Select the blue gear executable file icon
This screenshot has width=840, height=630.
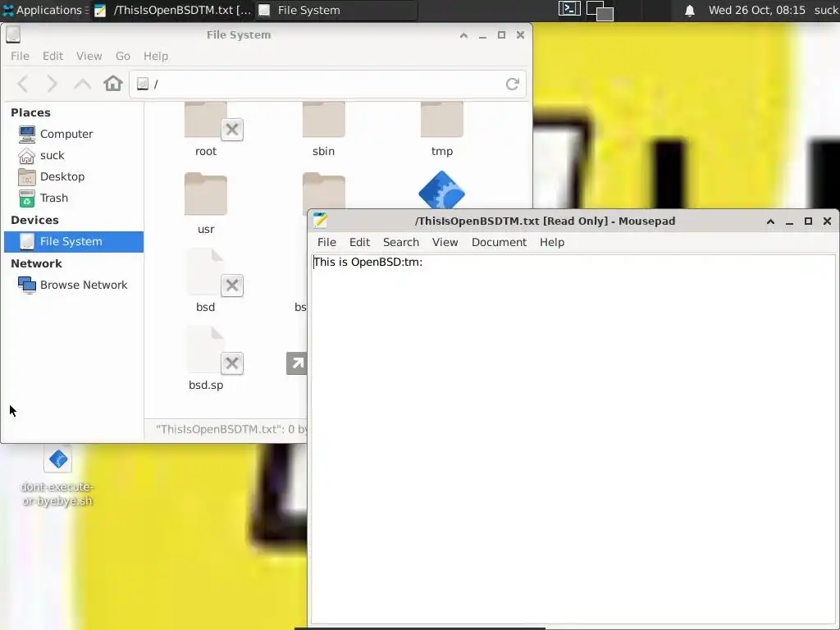coord(441,189)
